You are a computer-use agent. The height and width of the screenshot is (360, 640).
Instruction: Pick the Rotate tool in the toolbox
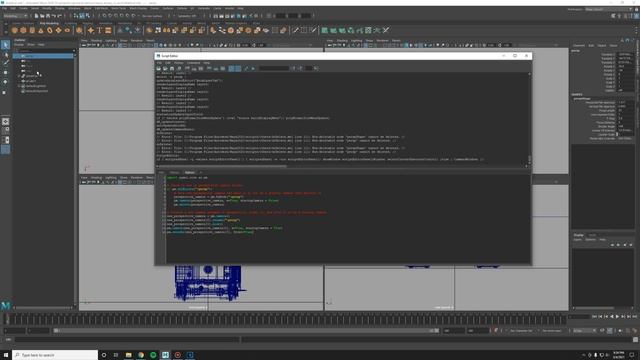point(5,82)
